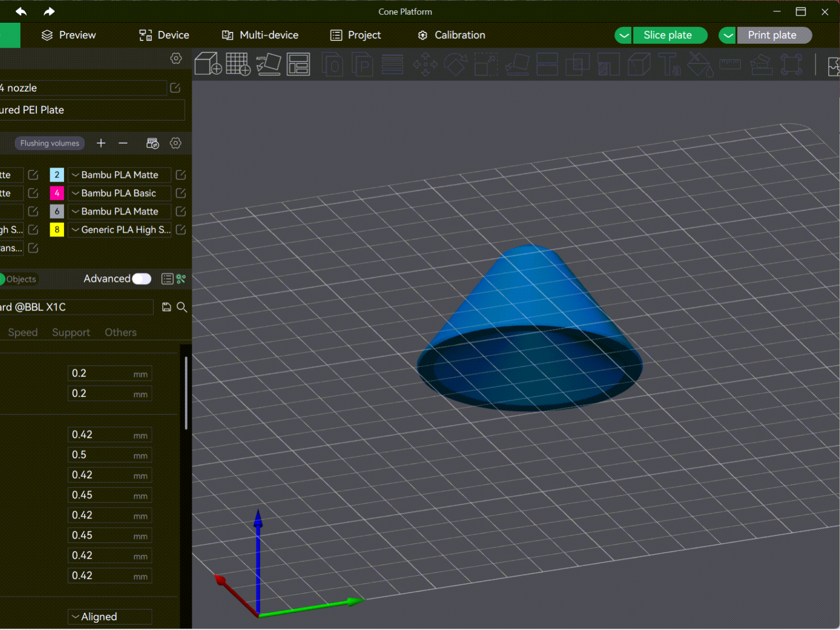Click the AMS filament sync icon
The image size is (840, 630).
(x=153, y=143)
